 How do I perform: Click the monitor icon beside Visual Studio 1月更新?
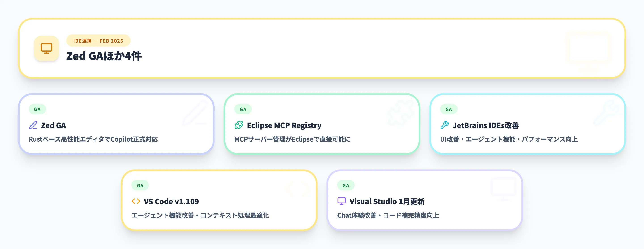(x=341, y=201)
